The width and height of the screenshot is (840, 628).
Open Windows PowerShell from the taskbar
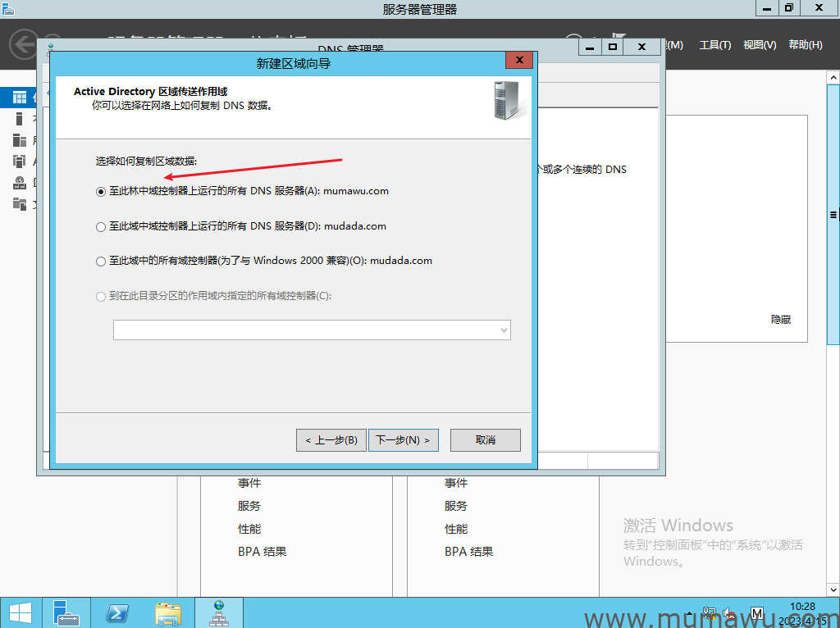click(x=117, y=612)
